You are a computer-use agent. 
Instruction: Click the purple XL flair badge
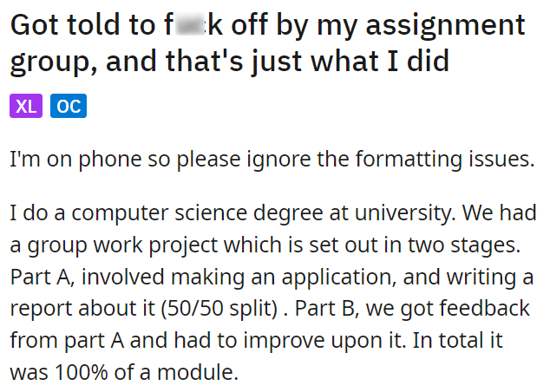click(x=26, y=106)
